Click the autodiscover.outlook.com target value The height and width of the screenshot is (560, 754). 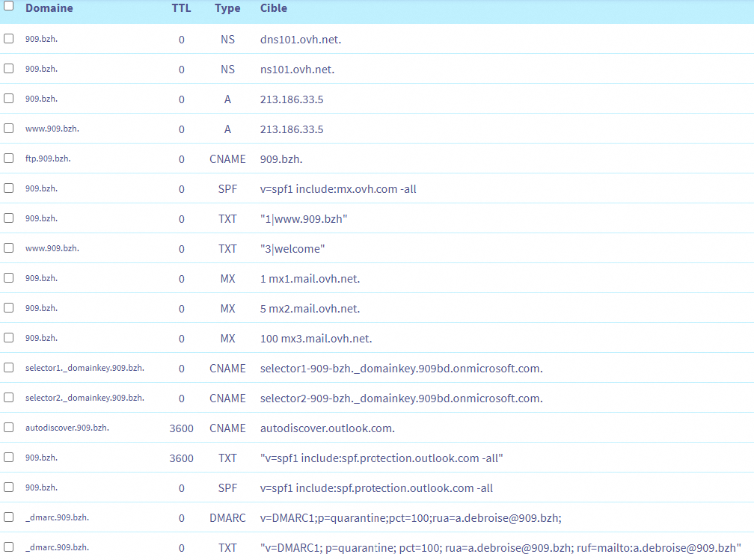(x=327, y=428)
